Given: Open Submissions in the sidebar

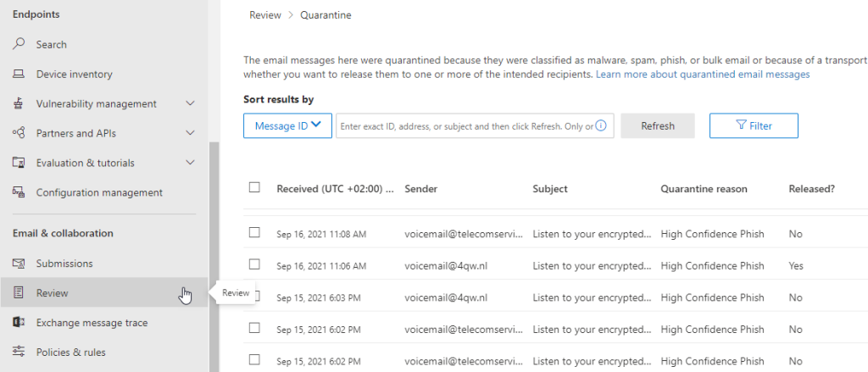Looking at the screenshot, I should click(64, 264).
